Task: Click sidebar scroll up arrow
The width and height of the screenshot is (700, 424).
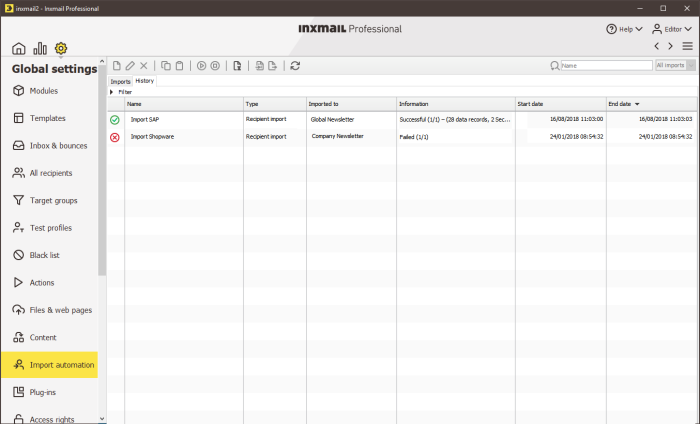Action: [102, 61]
